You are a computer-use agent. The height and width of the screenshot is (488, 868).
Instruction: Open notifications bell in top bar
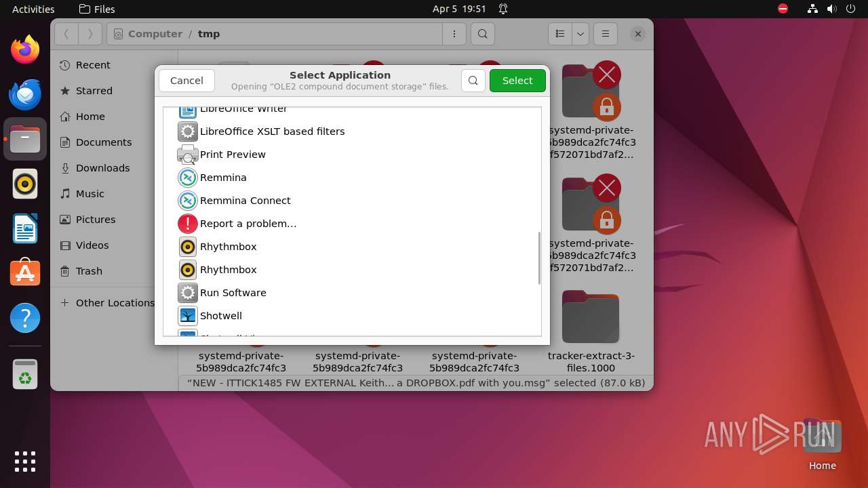click(x=503, y=9)
